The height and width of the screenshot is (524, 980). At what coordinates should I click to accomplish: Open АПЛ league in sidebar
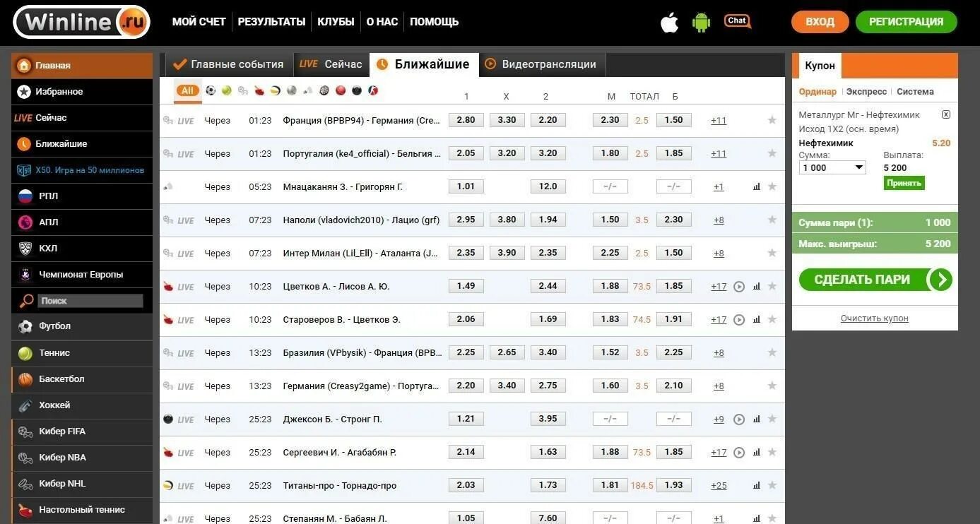82,222
